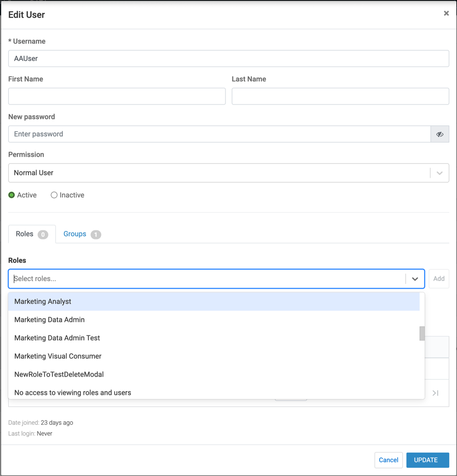
Task: Select the Inactive radio button
Action: 54,195
